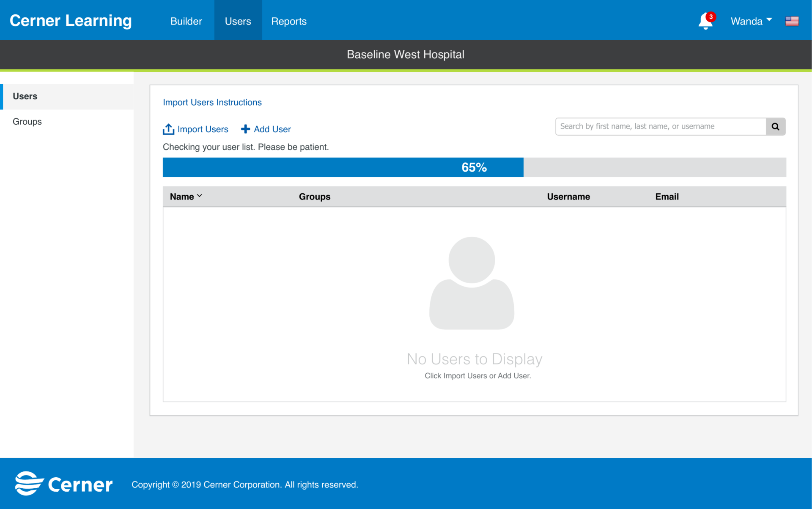Click the 'No Users to Display' text

point(475,359)
